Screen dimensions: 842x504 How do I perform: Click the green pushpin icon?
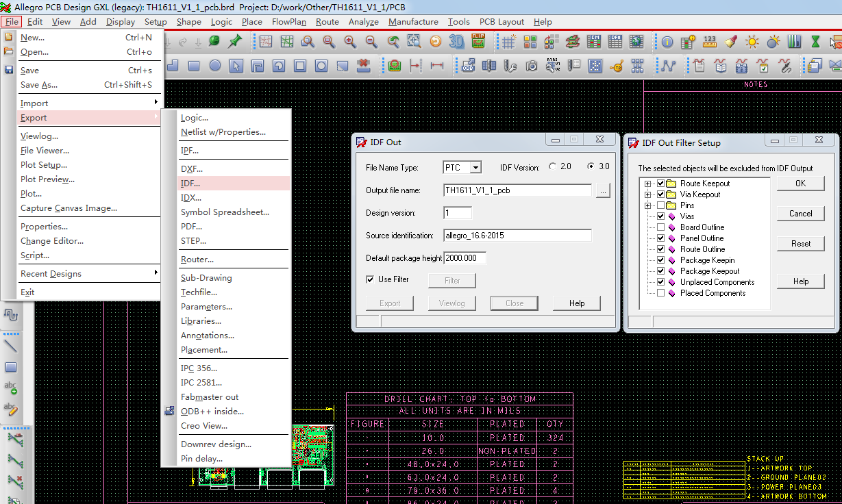tap(235, 42)
